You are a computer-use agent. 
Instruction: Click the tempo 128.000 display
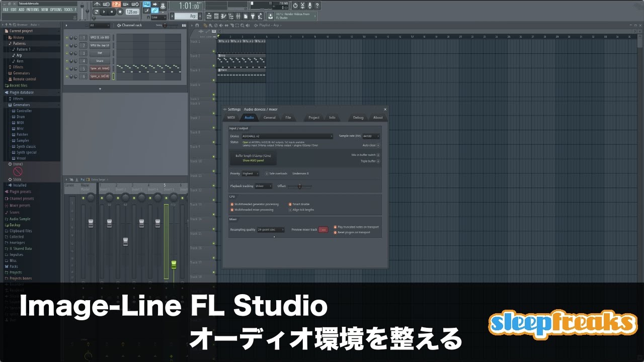[x=132, y=12]
